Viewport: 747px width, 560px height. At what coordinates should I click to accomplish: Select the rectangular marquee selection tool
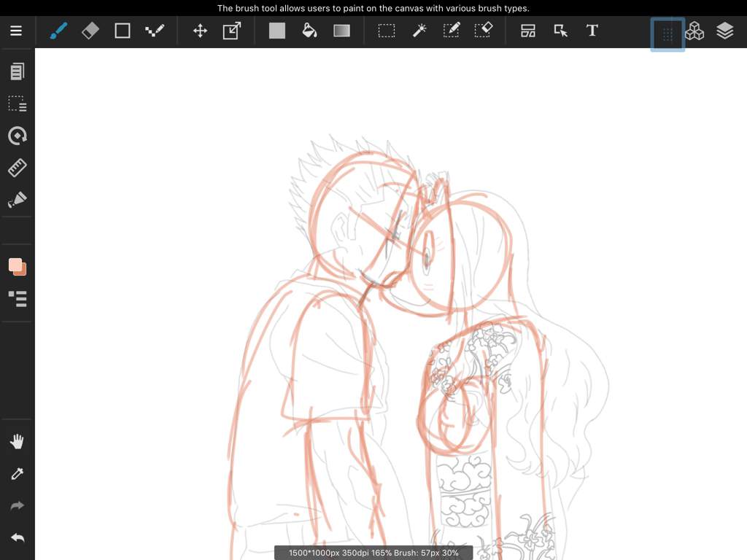tap(387, 31)
